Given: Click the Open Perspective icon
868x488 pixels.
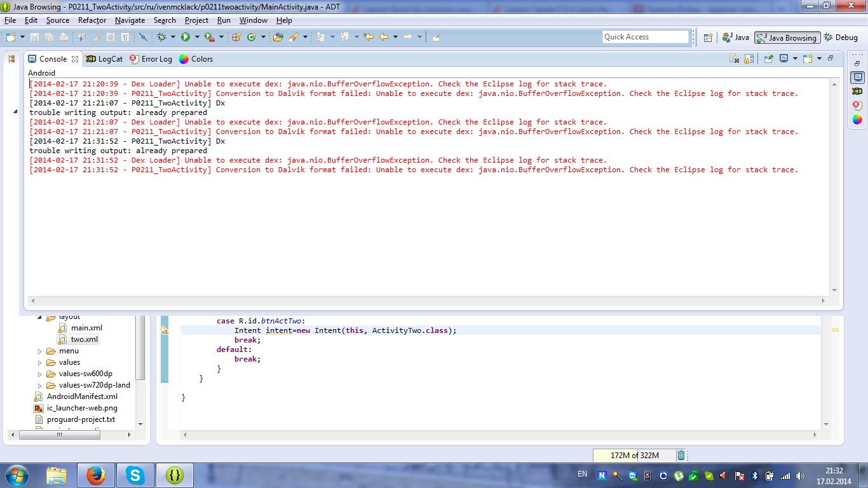Looking at the screenshot, I should point(708,37).
